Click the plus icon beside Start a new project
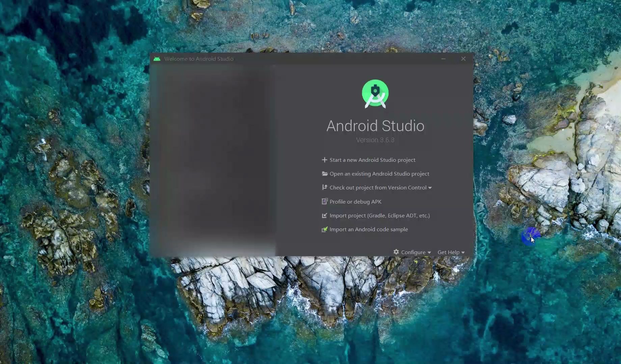 click(325, 160)
